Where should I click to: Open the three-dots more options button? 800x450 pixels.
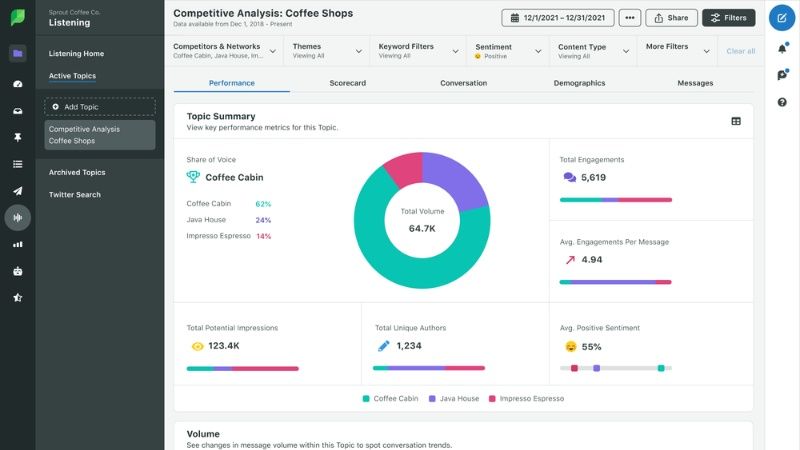pos(630,18)
